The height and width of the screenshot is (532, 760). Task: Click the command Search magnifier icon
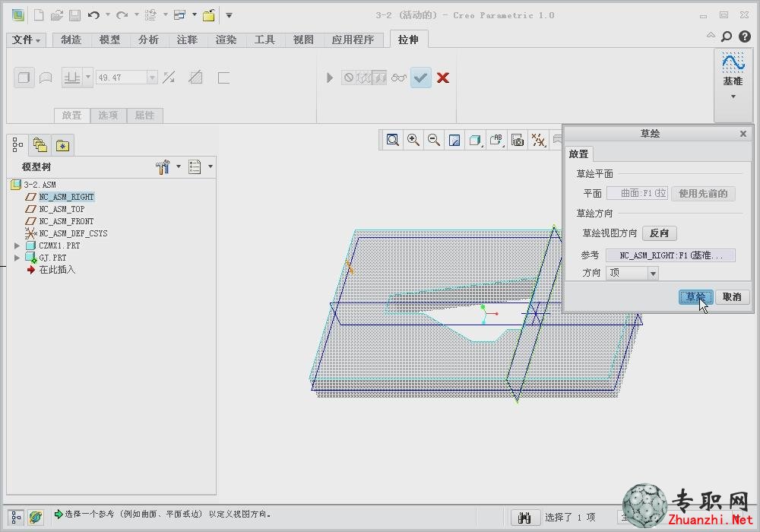(727, 36)
